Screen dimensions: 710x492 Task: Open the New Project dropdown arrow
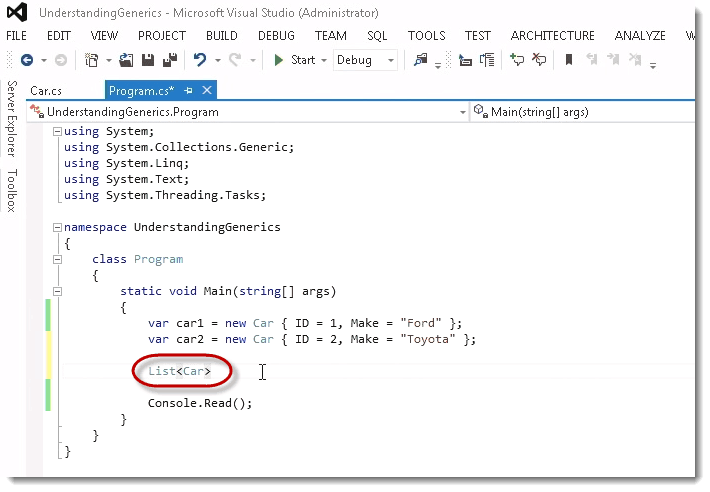point(109,60)
